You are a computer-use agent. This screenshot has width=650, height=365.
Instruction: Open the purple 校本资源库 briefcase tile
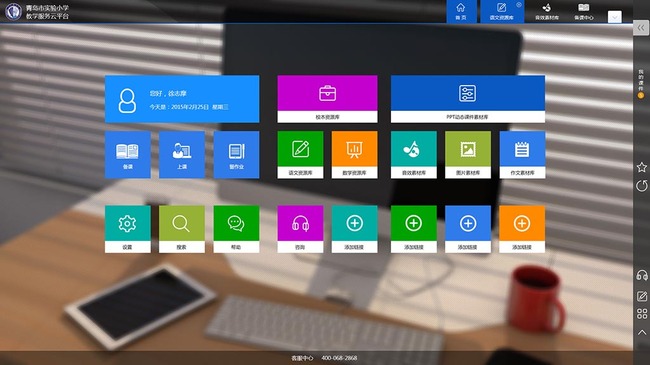pos(327,99)
